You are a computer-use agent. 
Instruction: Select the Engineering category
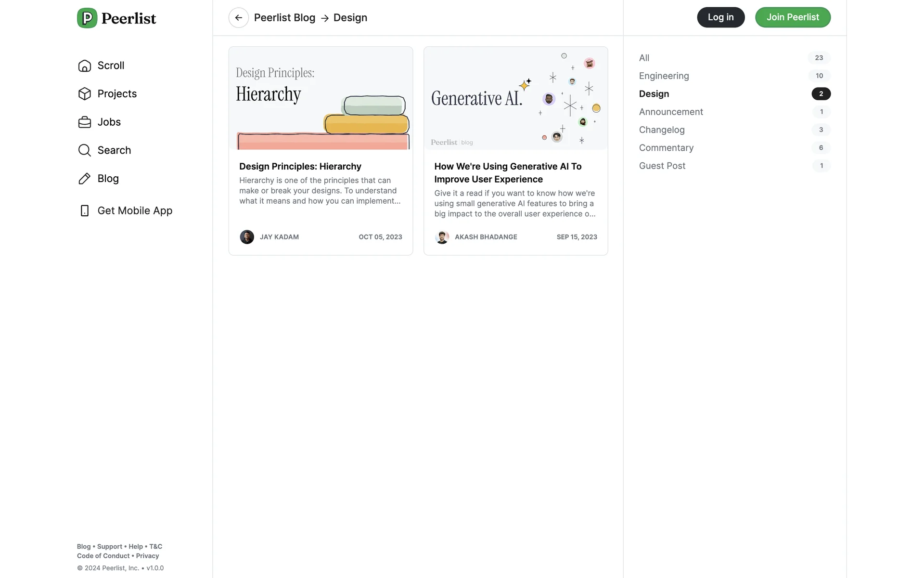point(664,76)
